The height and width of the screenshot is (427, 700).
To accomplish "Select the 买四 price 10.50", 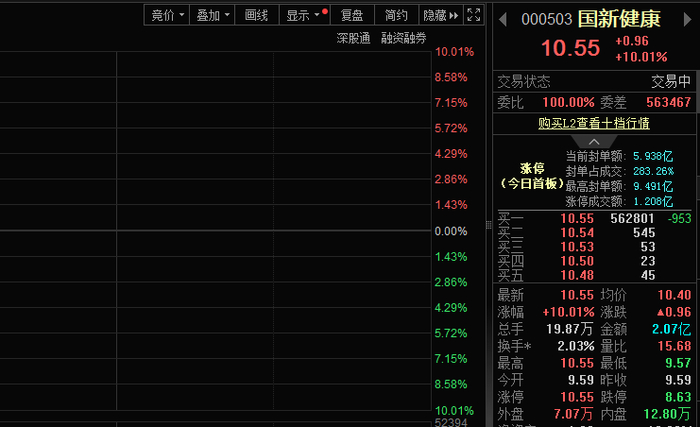I will click(577, 261).
